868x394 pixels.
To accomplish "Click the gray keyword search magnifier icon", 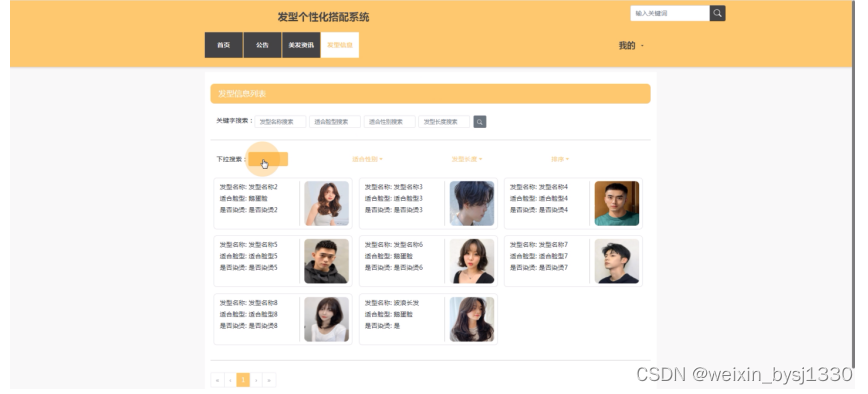I will [480, 122].
